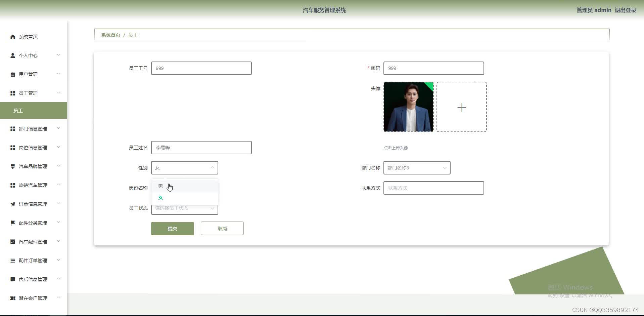Image resolution: width=644 pixels, height=316 pixels.
Task: Click the chat icon beside 售后信息管理
Action: point(13,279)
